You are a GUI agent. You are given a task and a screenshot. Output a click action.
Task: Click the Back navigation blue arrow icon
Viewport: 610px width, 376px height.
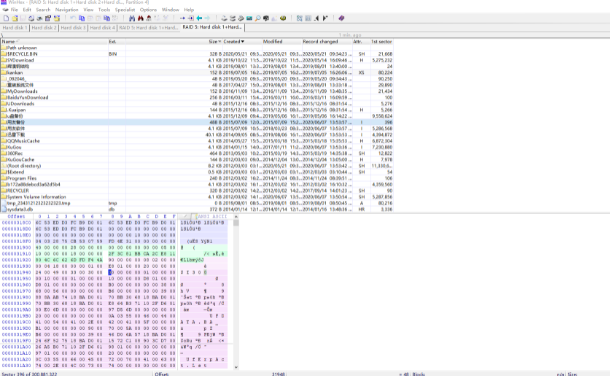click(x=199, y=18)
